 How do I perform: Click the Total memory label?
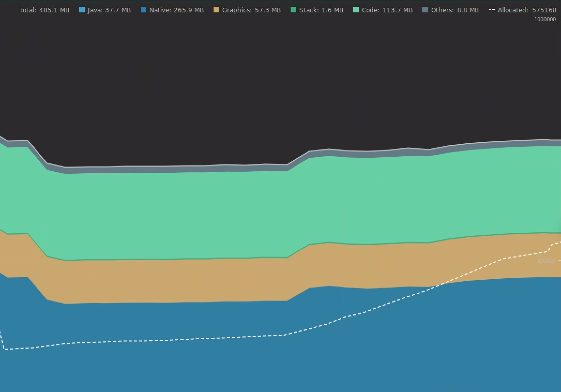[44, 10]
